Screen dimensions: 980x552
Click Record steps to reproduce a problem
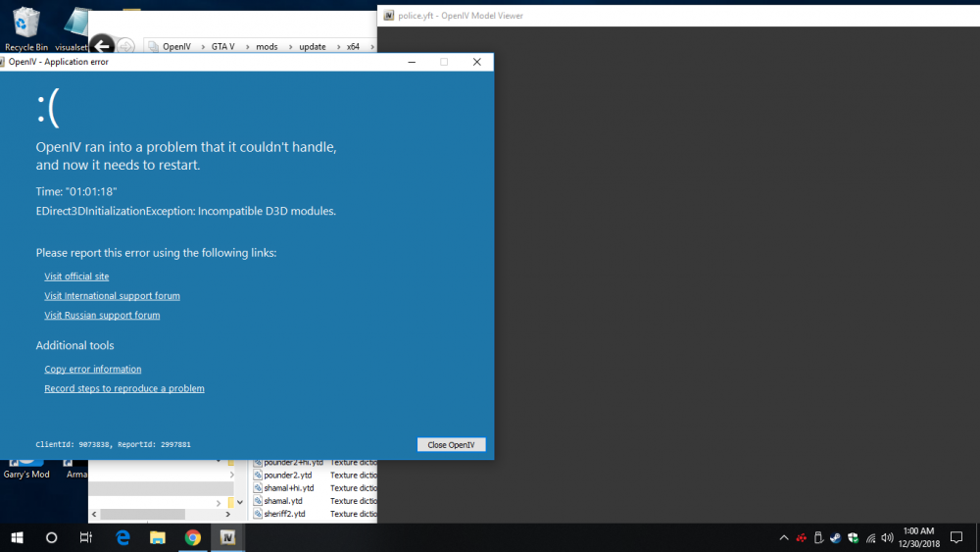point(124,388)
